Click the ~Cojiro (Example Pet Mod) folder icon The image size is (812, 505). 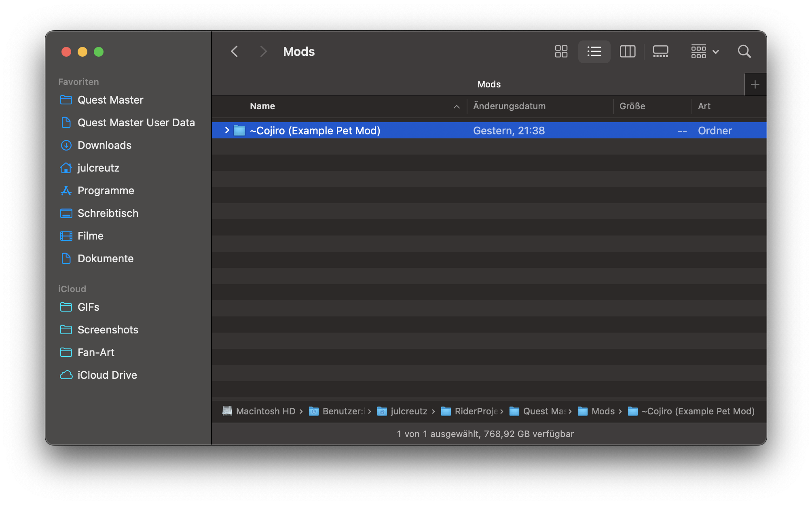click(239, 130)
